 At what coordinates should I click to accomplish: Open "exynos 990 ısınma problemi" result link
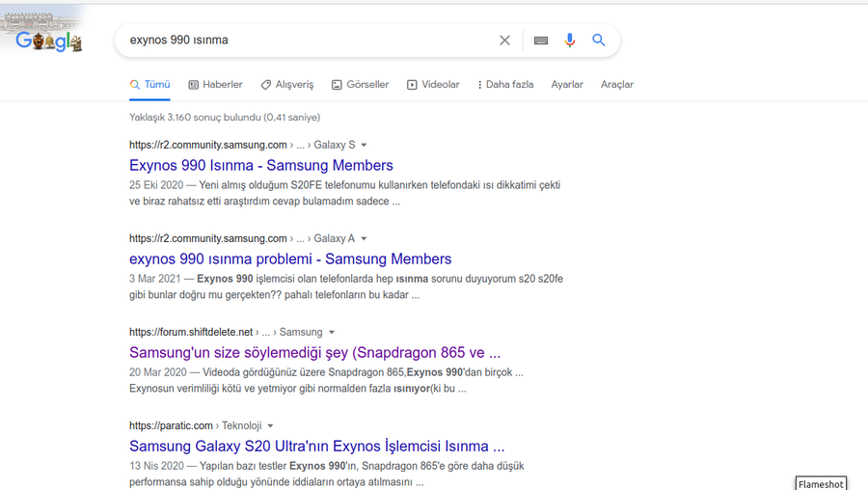point(290,259)
